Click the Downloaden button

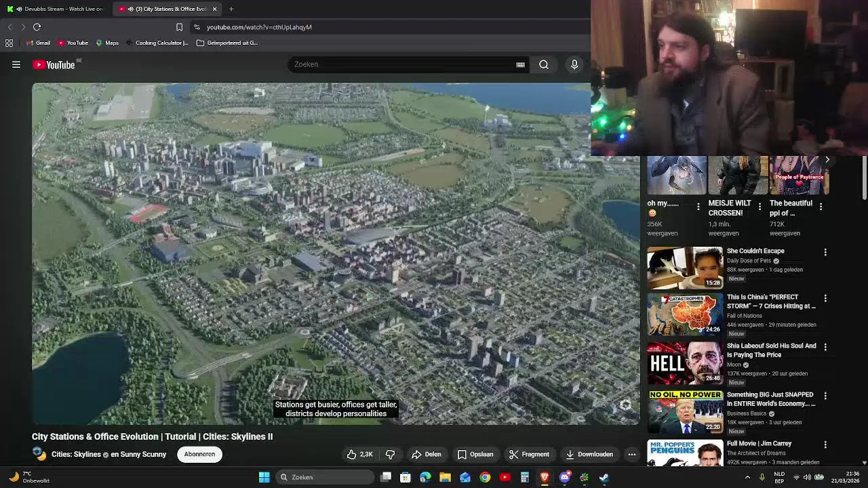coord(589,454)
